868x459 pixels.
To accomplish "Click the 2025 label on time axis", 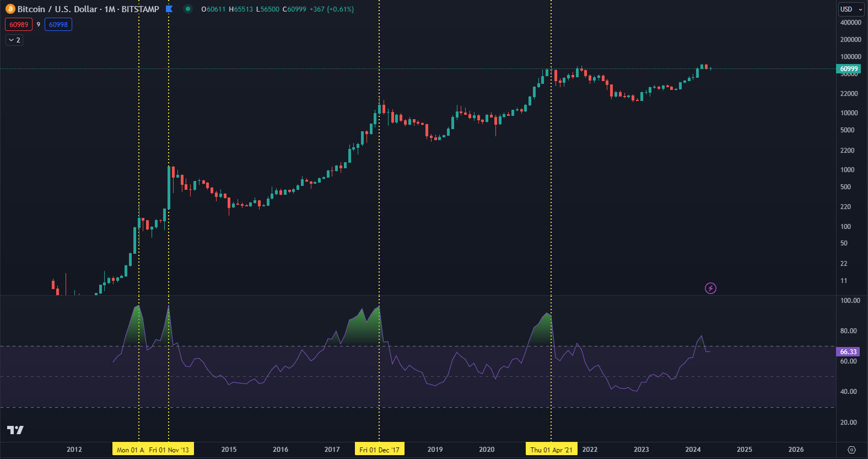I will (744, 450).
